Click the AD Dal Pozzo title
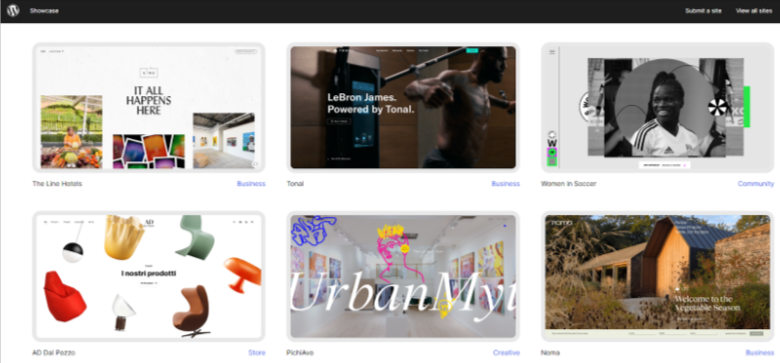Viewport: 780px width, 363px height. 54,353
